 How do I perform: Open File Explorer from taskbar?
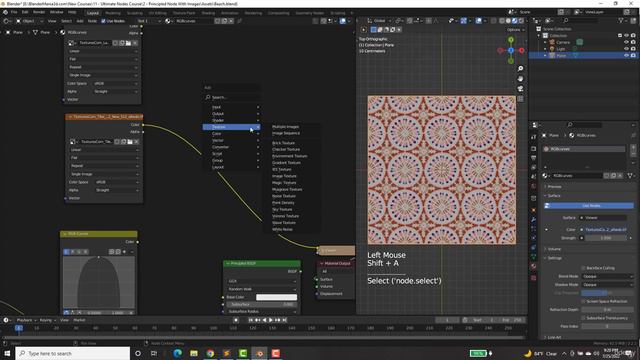tap(194, 353)
